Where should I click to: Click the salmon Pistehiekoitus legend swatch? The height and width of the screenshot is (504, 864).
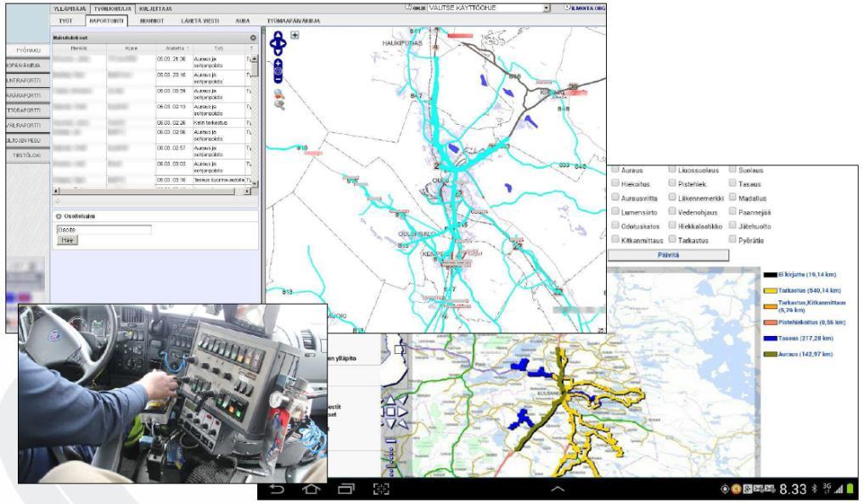pos(770,322)
